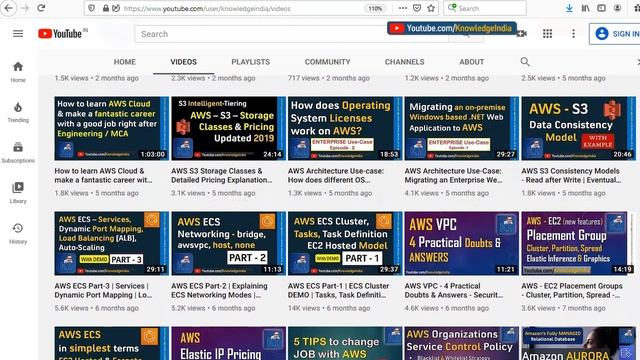The image size is (640, 360).
Task: Open title link 'AWS S3 Storage Classes & Detailed Pricing'
Action: point(222,176)
